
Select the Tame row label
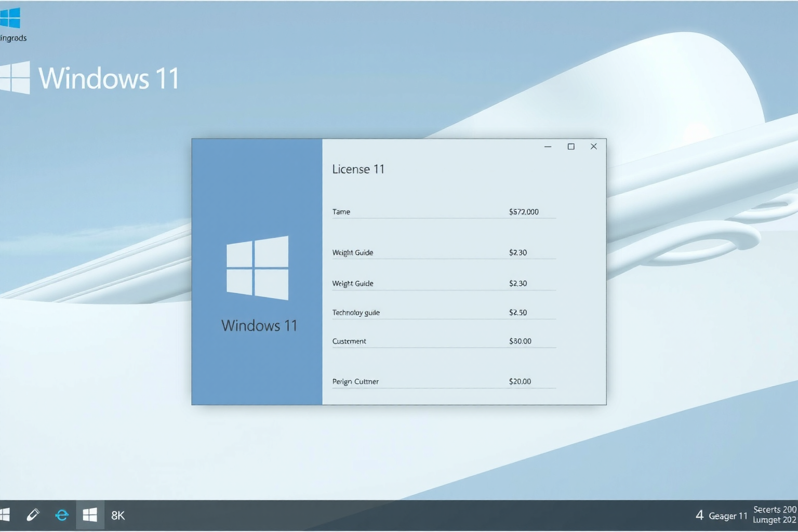(341, 211)
